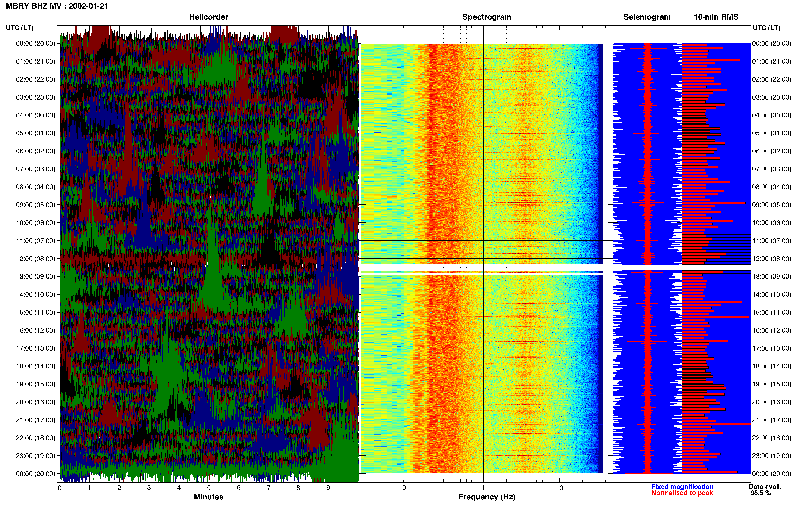Click the left-side 'UTC (LT)' axis header

[20, 28]
